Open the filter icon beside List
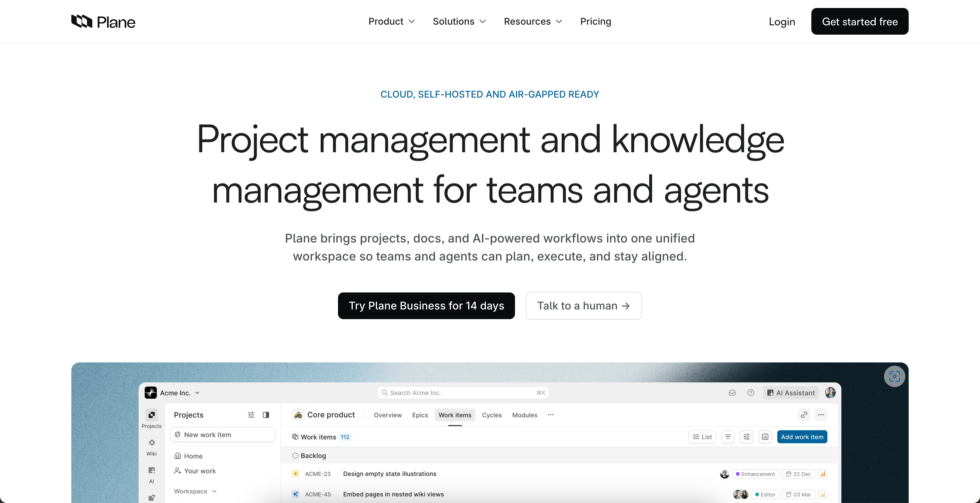This screenshot has height=503, width=980. [x=728, y=437]
